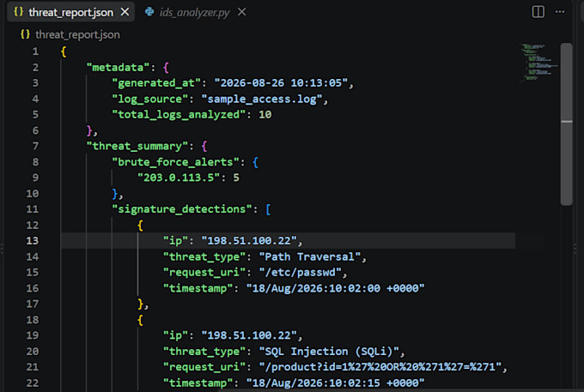Click the "brute_force_alerts" key
This screenshot has width=584, height=392.
point(176,162)
